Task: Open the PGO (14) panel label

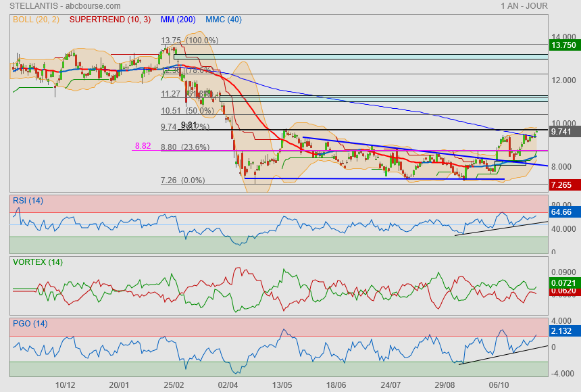Action: click(x=30, y=323)
